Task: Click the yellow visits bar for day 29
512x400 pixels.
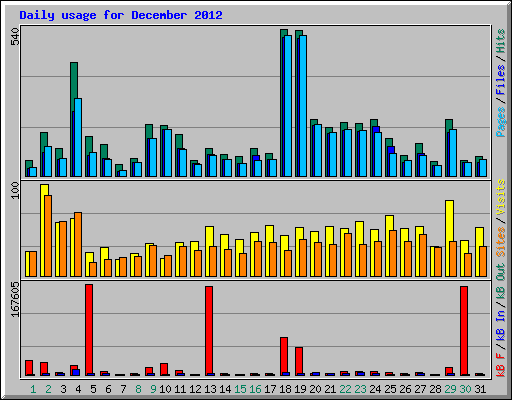Action: (x=449, y=220)
